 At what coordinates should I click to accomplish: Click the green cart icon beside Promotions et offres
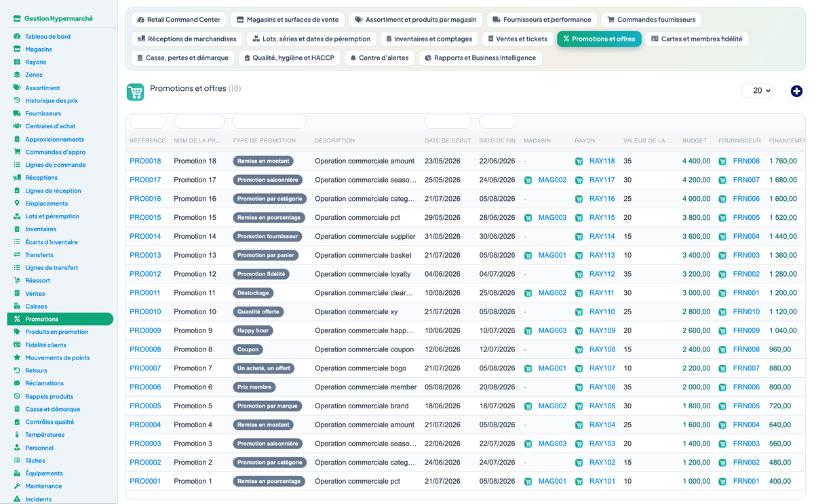click(x=136, y=92)
